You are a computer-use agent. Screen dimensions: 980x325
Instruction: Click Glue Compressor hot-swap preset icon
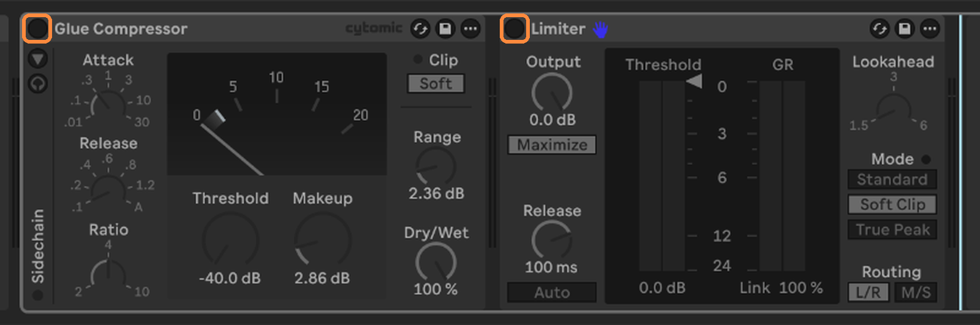point(420,29)
